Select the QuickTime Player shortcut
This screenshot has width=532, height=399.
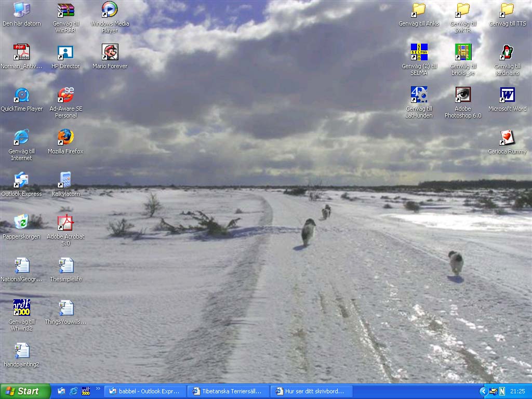click(21, 95)
